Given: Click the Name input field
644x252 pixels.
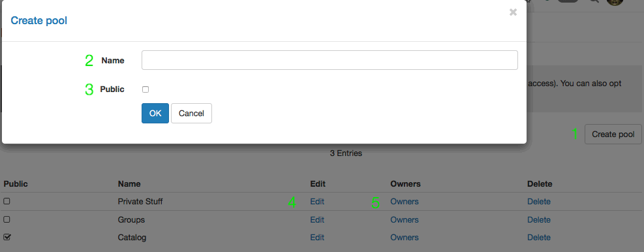Looking at the screenshot, I should 330,60.
